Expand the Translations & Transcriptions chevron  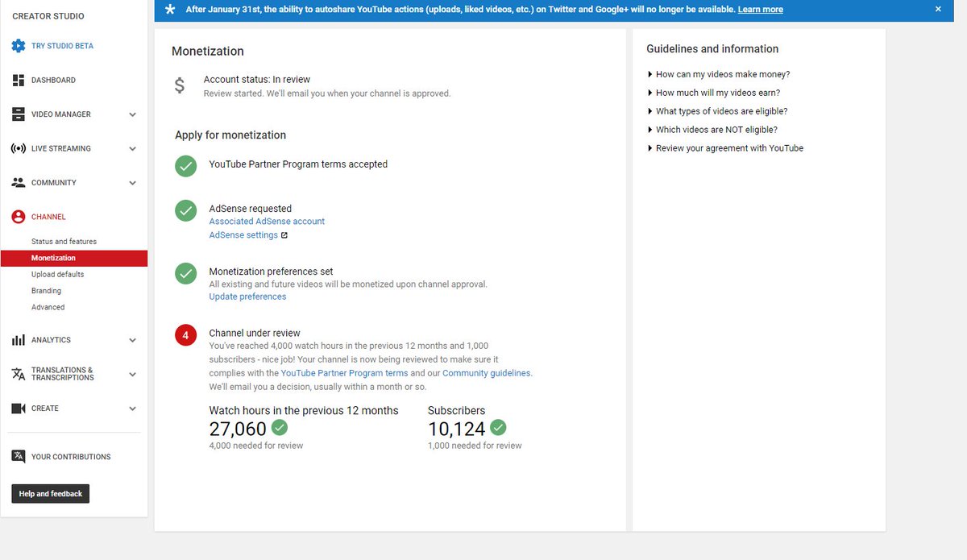(x=132, y=374)
